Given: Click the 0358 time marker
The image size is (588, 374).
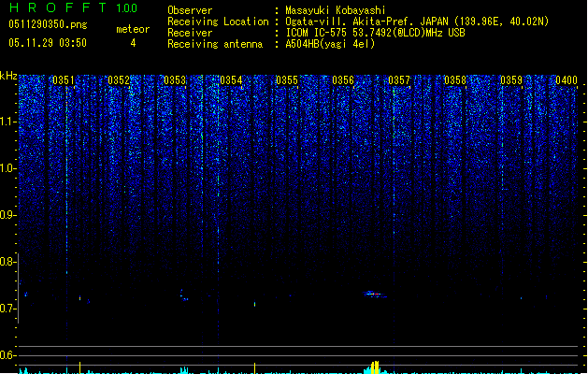Looking at the screenshot, I should (x=455, y=80).
